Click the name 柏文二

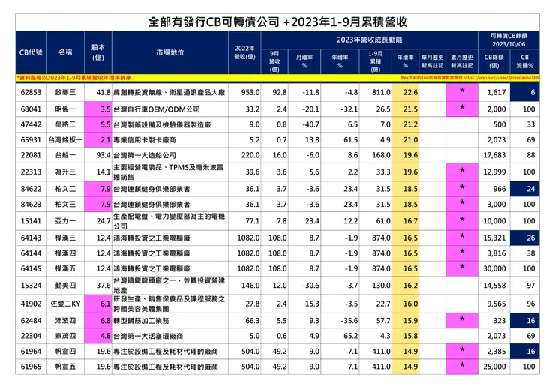coord(65,189)
